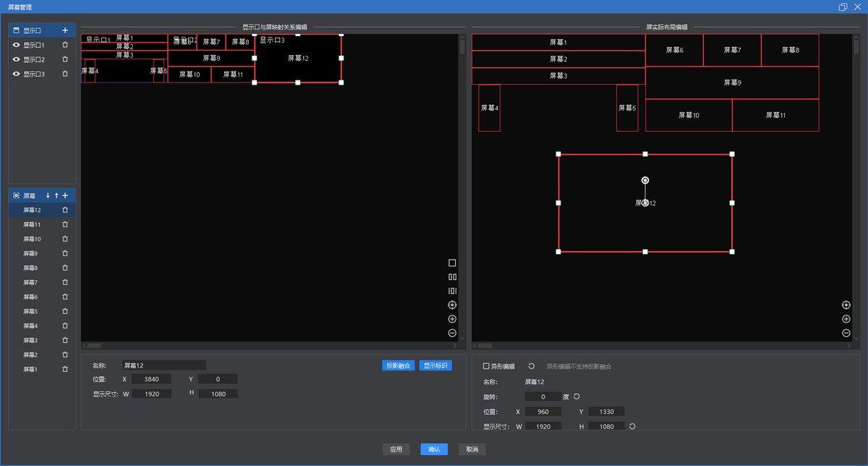Click the Y position field showing 1330

click(x=606, y=412)
